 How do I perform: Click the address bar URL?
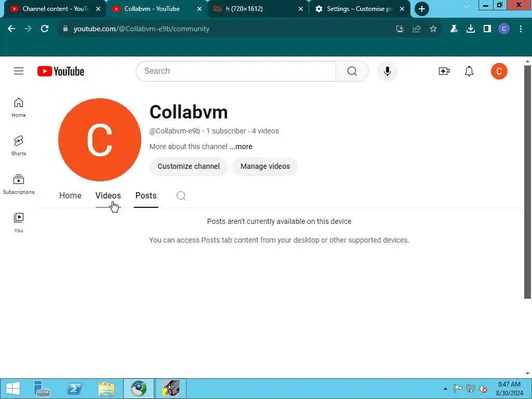click(141, 29)
